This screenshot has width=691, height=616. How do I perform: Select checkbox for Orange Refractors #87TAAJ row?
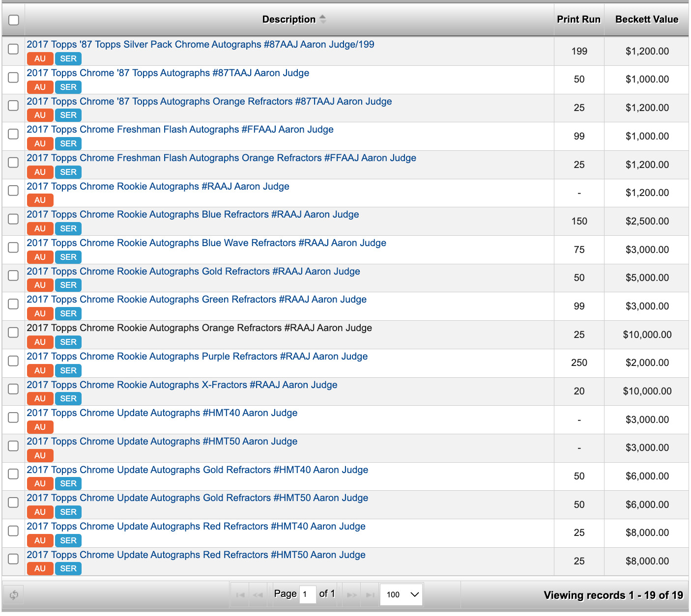coord(13,106)
